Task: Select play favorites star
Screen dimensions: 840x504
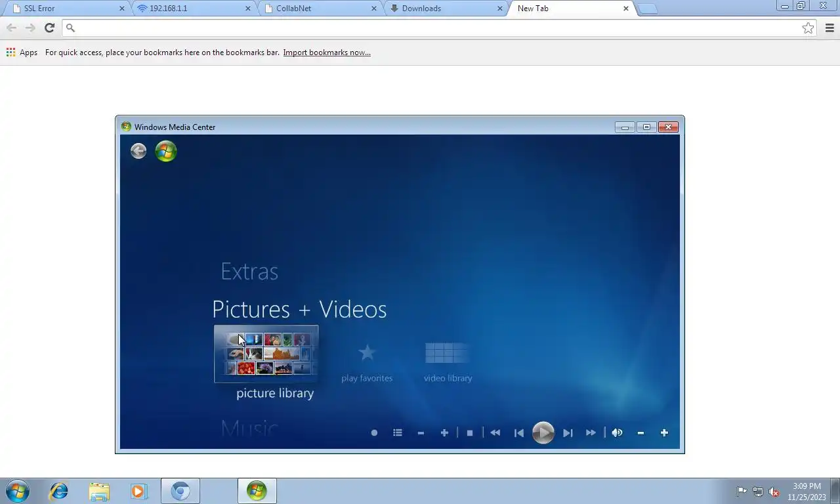Action: [x=367, y=353]
